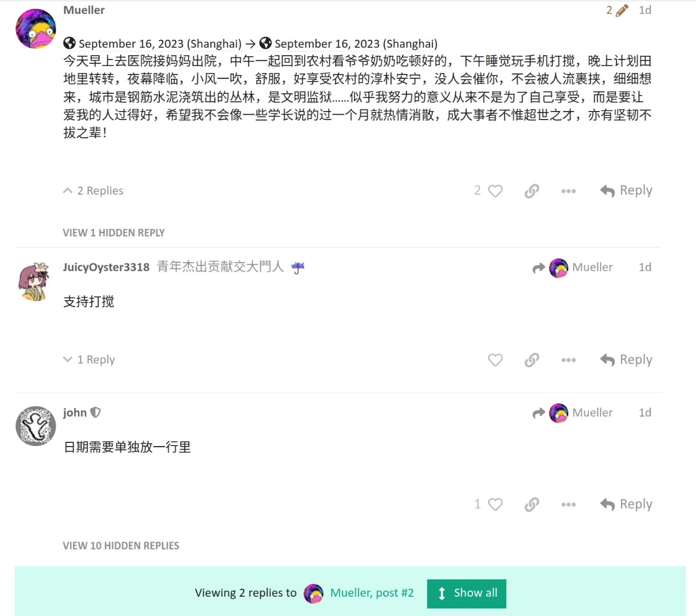Viewport: 696px width, 616px height.
Task: Open more actions on john's reply
Action: coord(568,504)
